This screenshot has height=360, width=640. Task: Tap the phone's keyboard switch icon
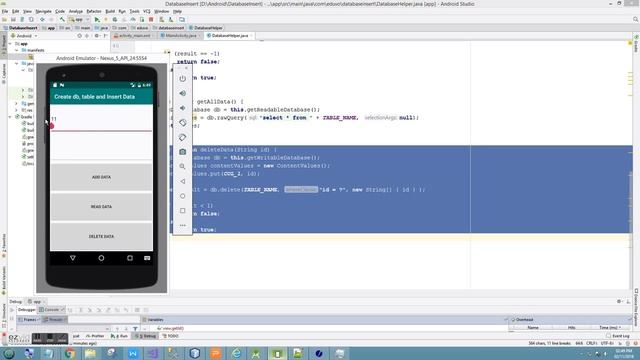[x=147, y=258]
